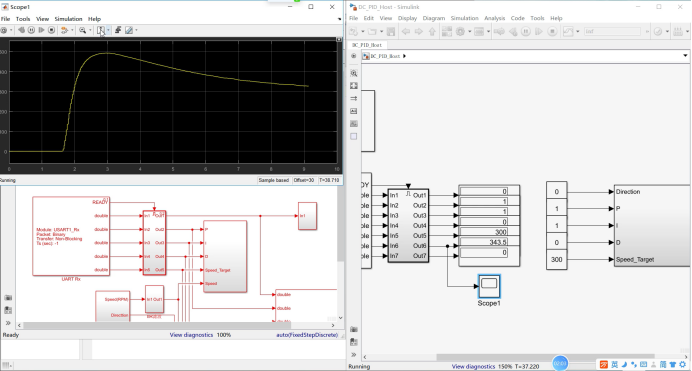Click settings gear in system tray IME bar

click(x=683, y=364)
